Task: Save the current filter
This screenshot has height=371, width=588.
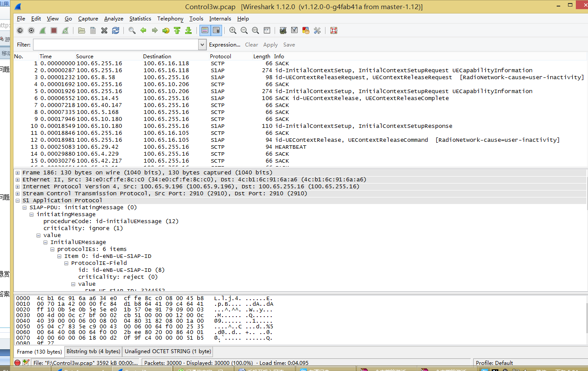Action: (289, 45)
